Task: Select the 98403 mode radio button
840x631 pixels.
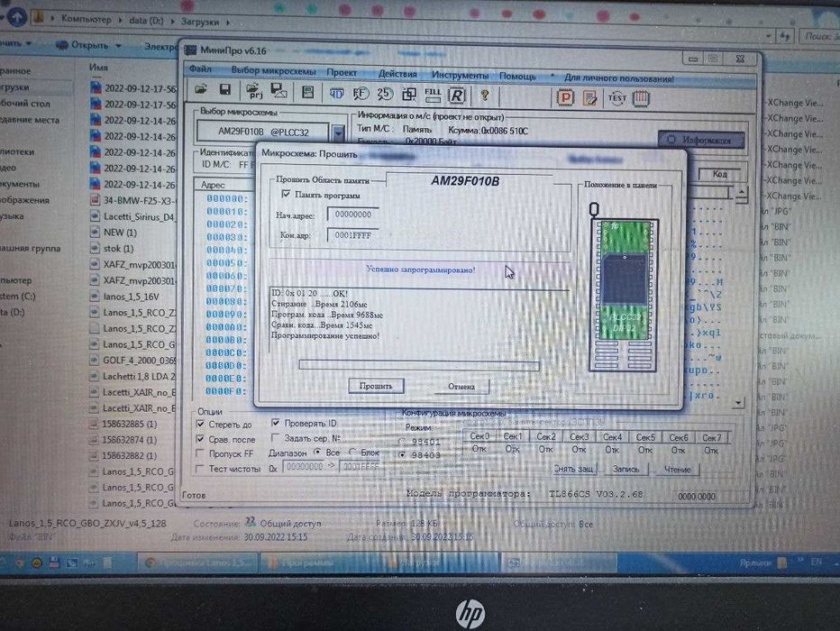Action: coord(402,454)
